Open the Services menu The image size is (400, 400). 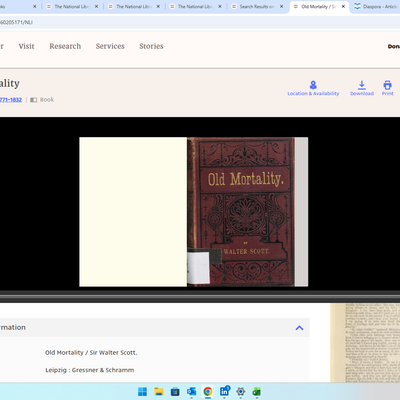click(110, 46)
